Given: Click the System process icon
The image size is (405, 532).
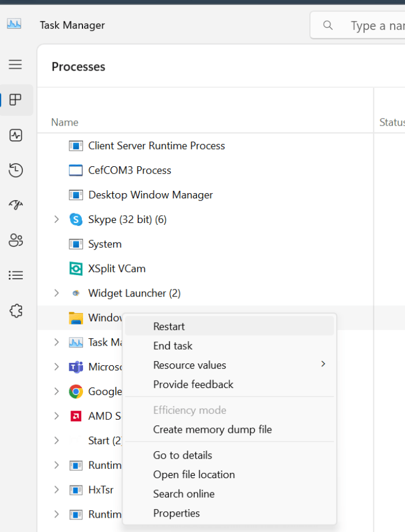Looking at the screenshot, I should tap(76, 244).
